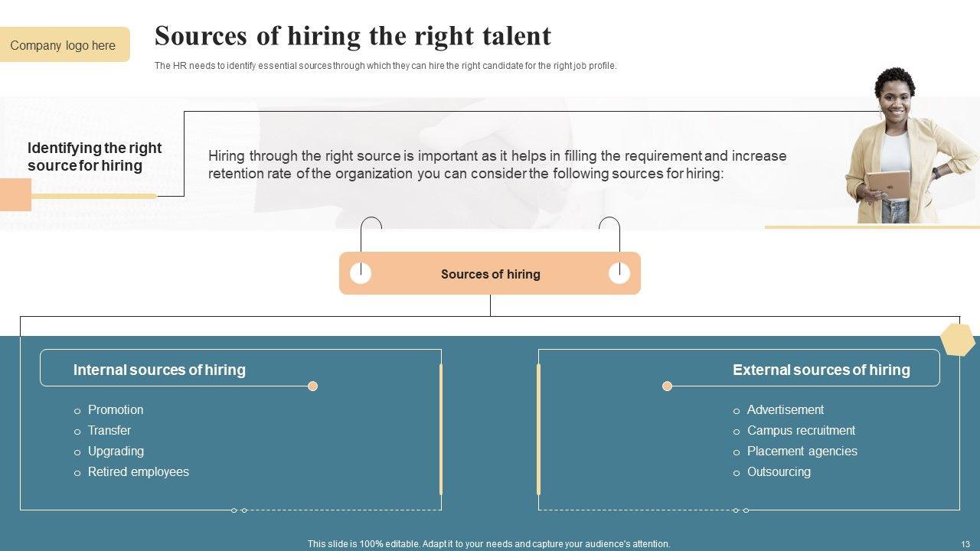Click the left white circle on banner
The height and width of the screenshot is (551, 980).
click(x=361, y=273)
